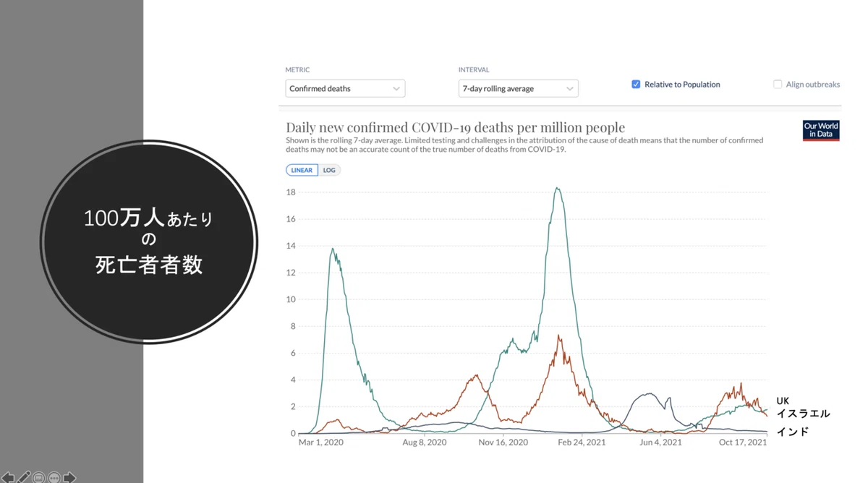The height and width of the screenshot is (483, 868).
Task: Open more slideshow options ellipsis
Action: [x=54, y=478]
